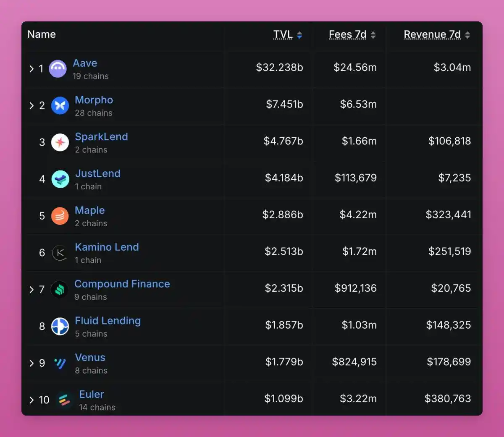
Task: Click the Kamino Lend logo
Action: [x=60, y=252]
